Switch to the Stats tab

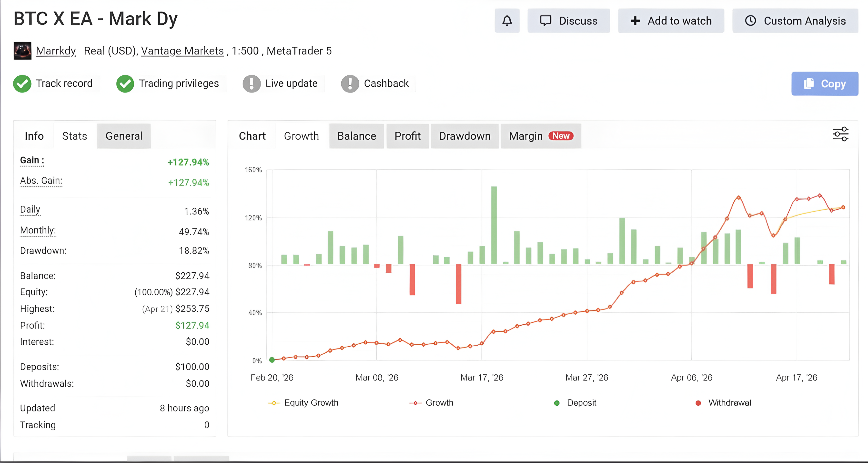point(74,136)
